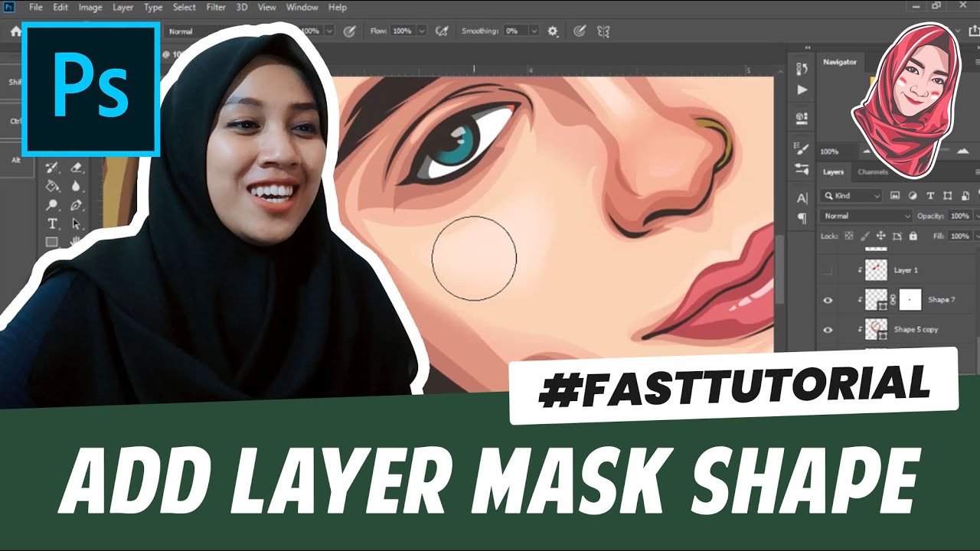This screenshot has width=980, height=551.
Task: Select the Path Selection tool
Action: [x=76, y=223]
